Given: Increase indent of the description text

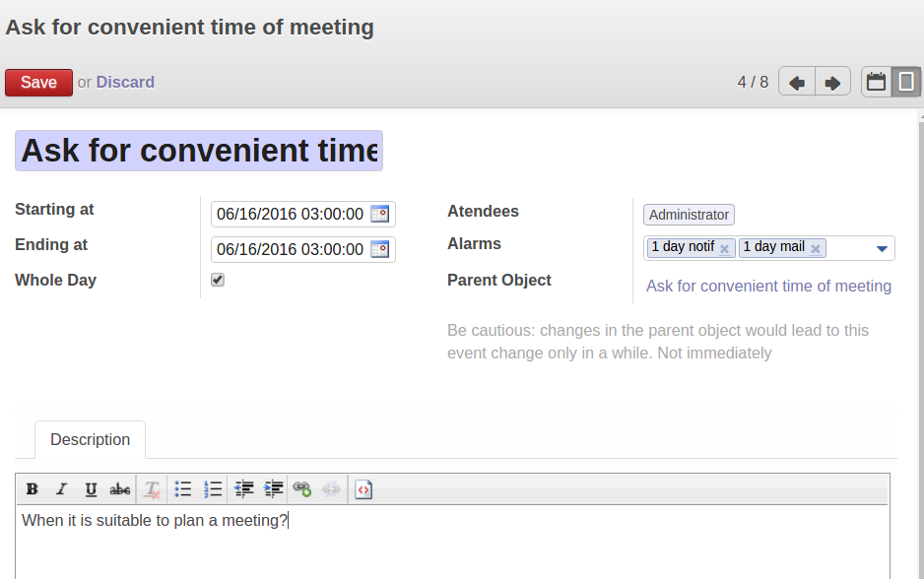Looking at the screenshot, I should point(274,489).
